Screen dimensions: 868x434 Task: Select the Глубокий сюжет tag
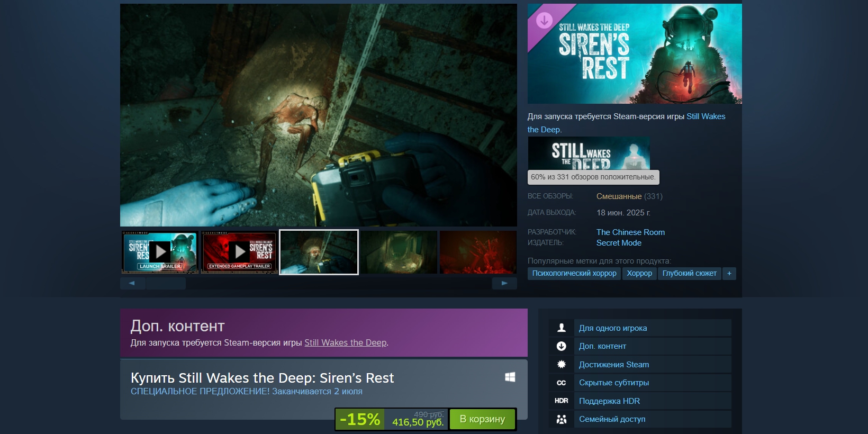coord(689,274)
